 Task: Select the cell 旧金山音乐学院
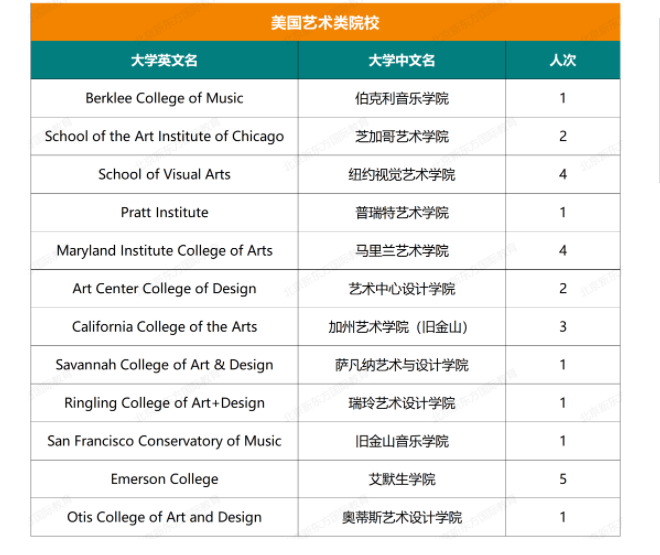click(402, 441)
